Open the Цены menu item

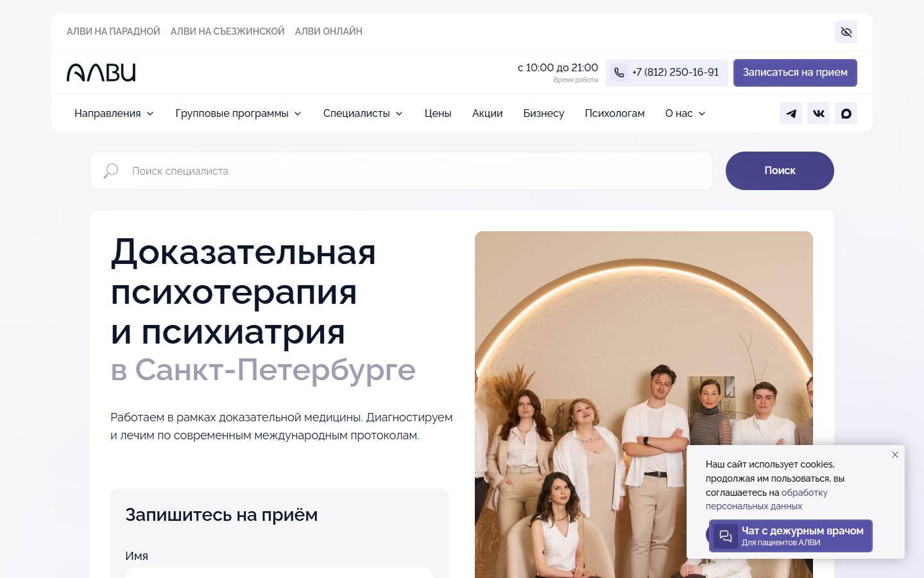tap(438, 114)
